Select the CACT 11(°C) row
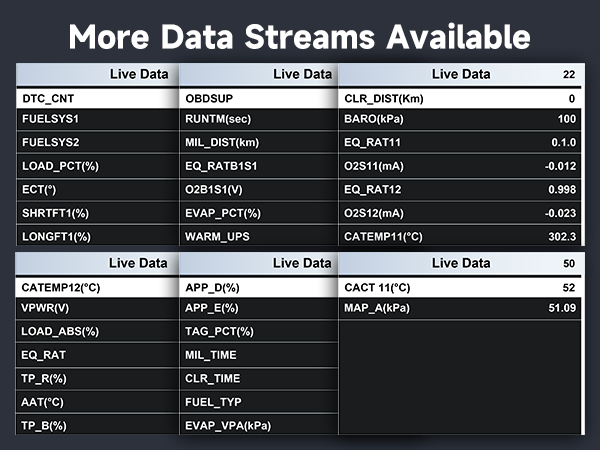This screenshot has height=450, width=600. pyautogui.click(x=460, y=287)
